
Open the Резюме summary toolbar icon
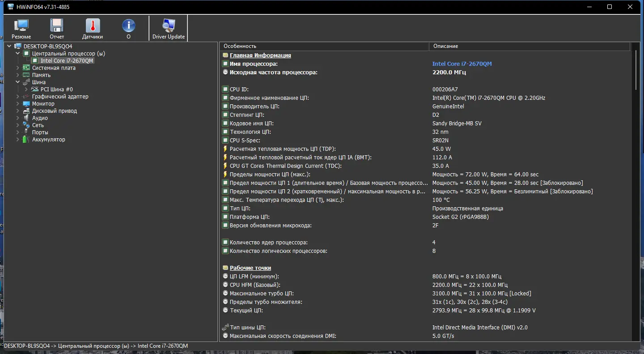click(x=21, y=29)
